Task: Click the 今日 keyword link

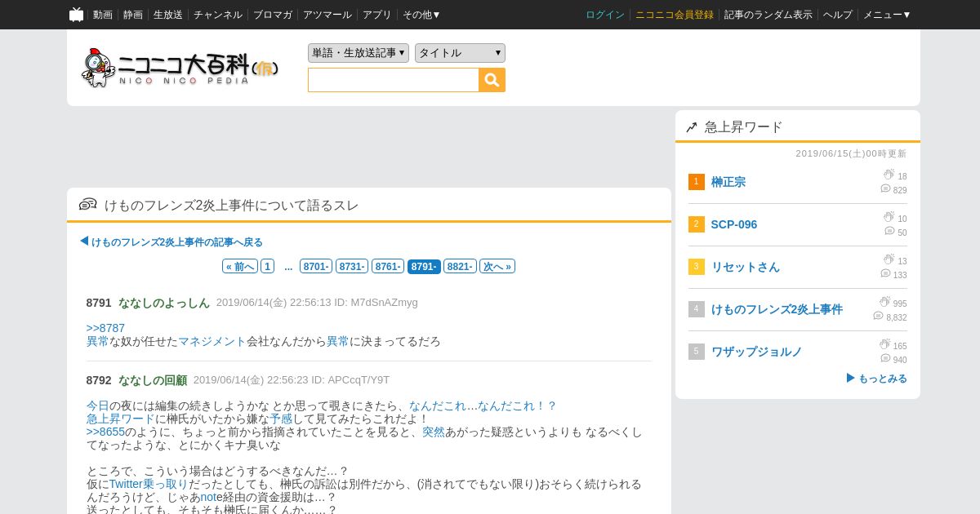Action: (98, 405)
